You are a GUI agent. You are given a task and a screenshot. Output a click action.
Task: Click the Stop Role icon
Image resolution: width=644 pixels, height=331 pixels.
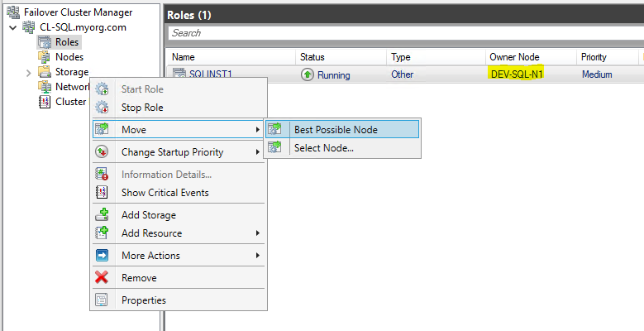click(x=102, y=108)
